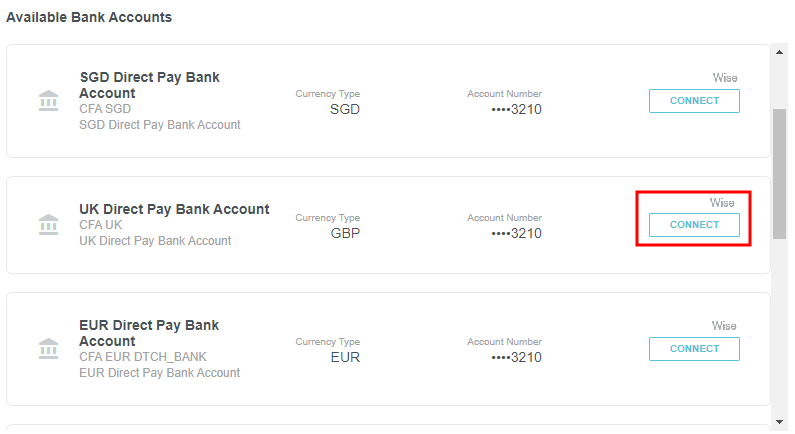Select the SGD Direct Pay Bank Account title

[x=149, y=85]
